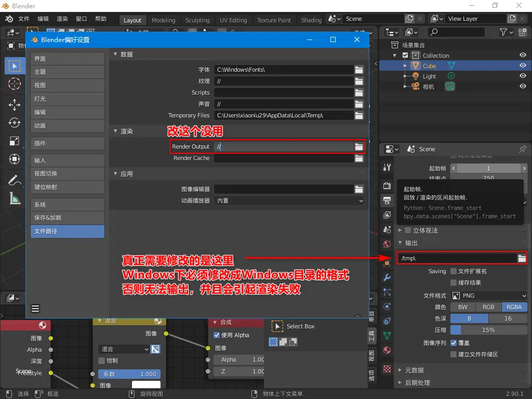Disable the 覆盖 overwrite checkbox
This screenshot has height=399, width=532.
453,343
